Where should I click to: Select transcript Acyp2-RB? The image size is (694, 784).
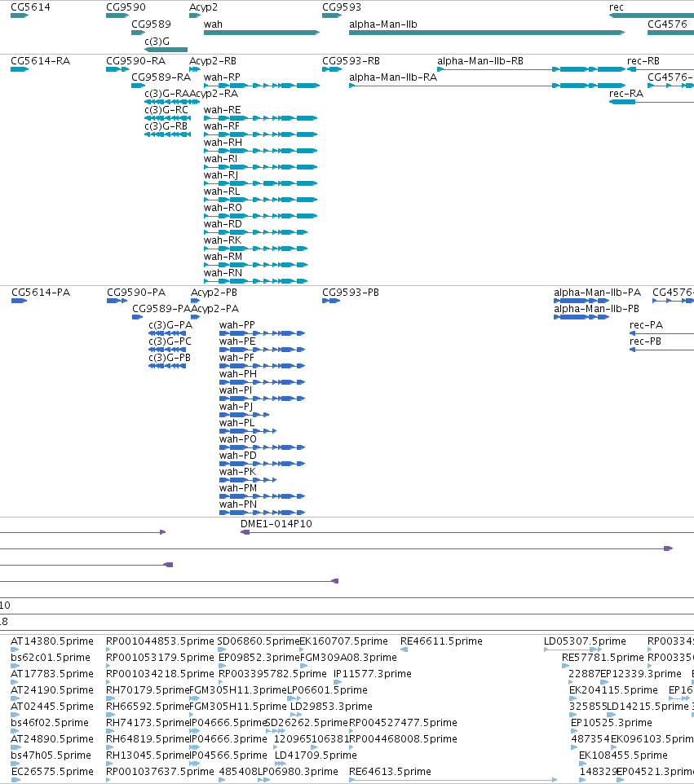click(x=213, y=61)
